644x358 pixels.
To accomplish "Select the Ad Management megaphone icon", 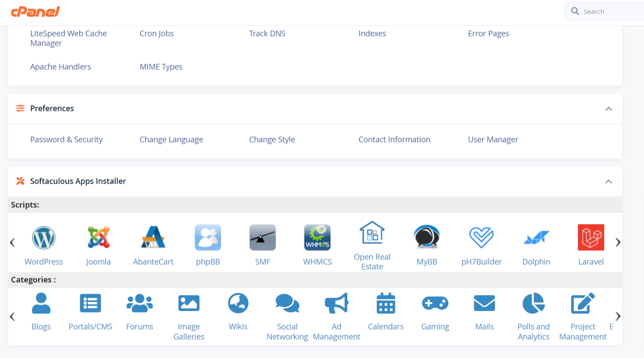I will [x=337, y=303].
